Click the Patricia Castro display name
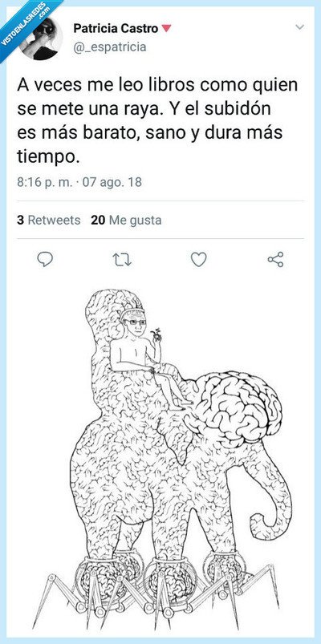This screenshot has width=321, height=644. [x=116, y=28]
